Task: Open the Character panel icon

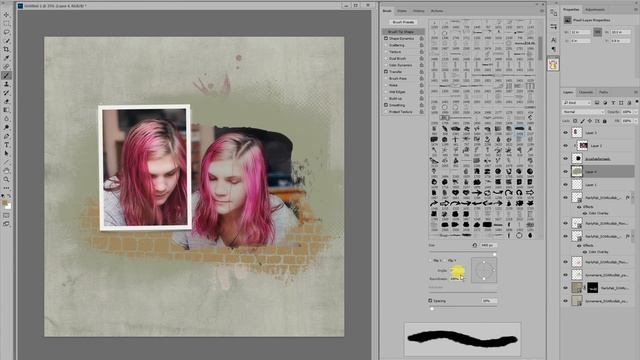Action: click(x=553, y=40)
